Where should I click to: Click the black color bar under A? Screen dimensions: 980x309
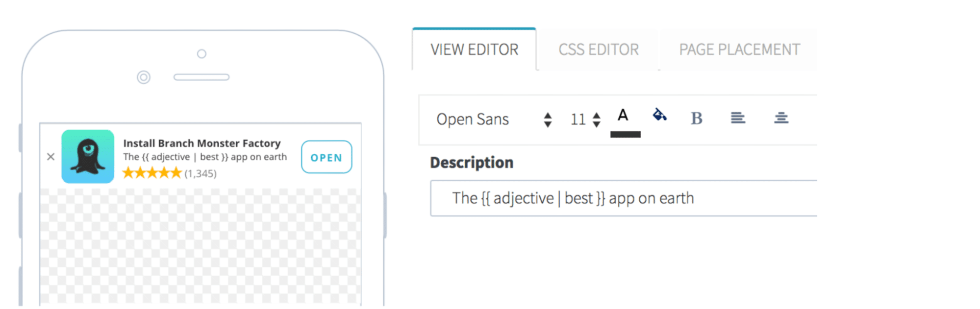625,134
